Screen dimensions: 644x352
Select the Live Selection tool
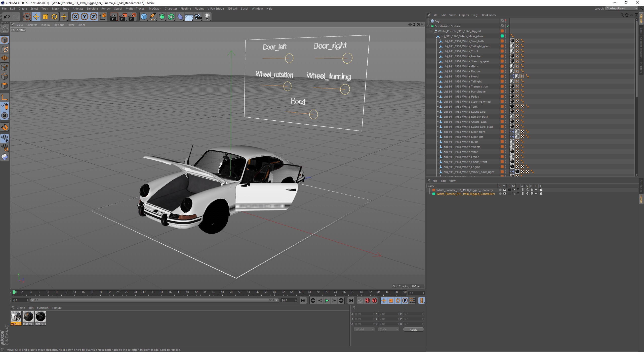click(27, 17)
